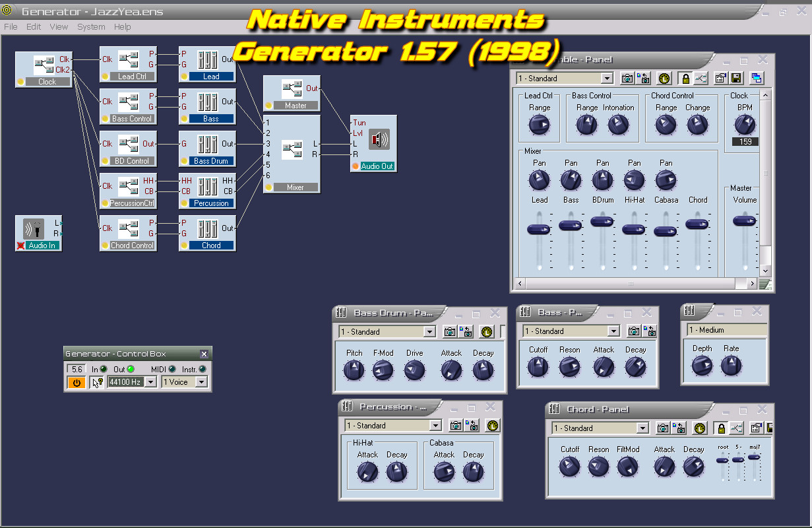Click the Lead Ctrl module icon
The image size is (812, 528).
[129, 59]
